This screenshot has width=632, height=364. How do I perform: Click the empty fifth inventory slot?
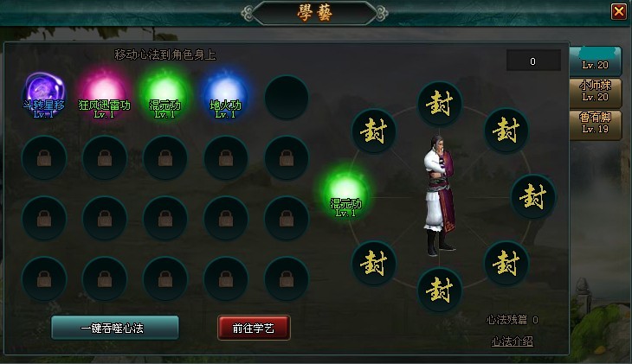click(287, 97)
